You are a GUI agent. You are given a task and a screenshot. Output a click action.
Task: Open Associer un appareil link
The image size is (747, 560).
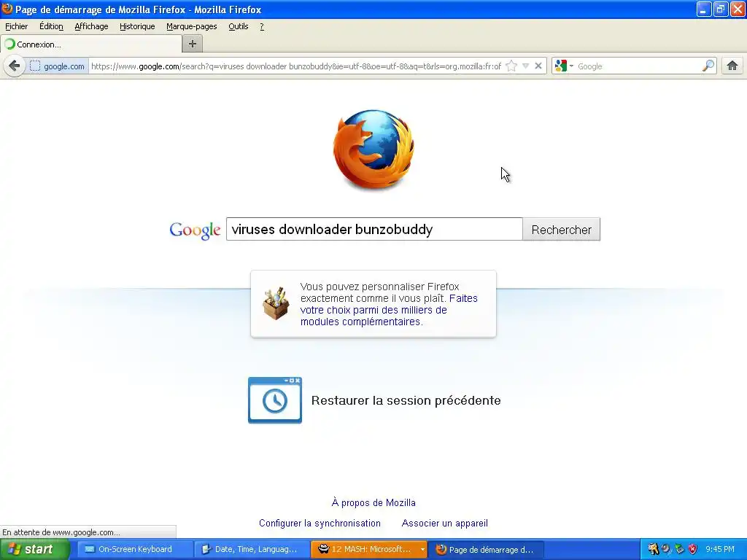(x=444, y=523)
